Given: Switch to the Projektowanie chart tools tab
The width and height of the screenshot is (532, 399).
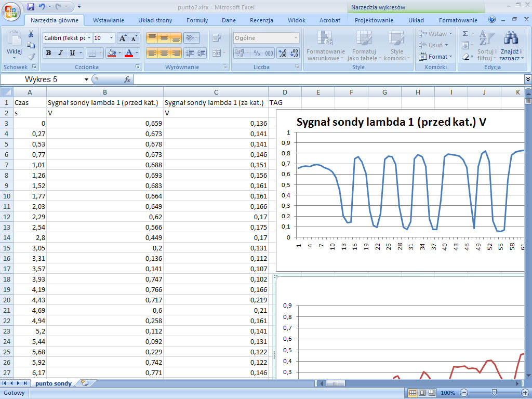Looking at the screenshot, I should 374,20.
